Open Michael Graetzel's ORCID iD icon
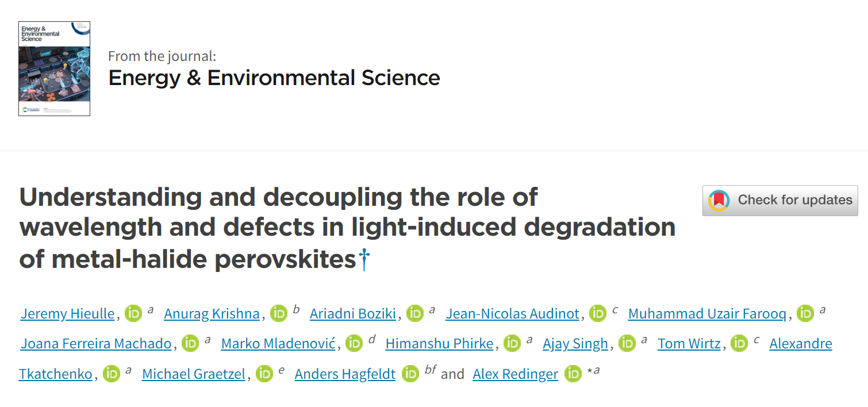The height and width of the screenshot is (407, 868). [x=264, y=374]
